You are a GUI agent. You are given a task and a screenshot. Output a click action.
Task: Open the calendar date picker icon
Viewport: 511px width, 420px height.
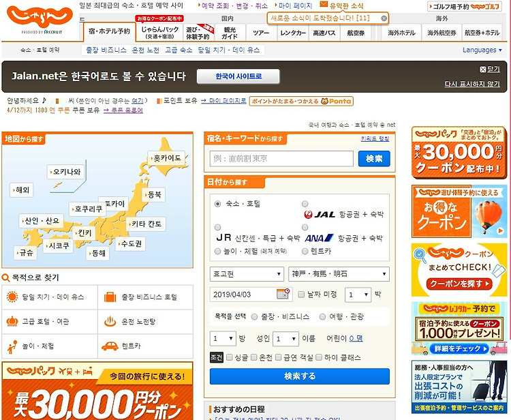coord(283,293)
